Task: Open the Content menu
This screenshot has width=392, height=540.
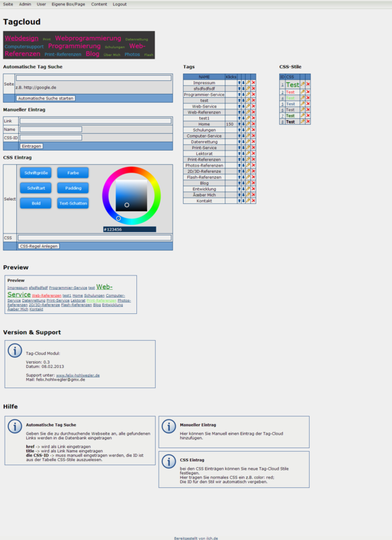Action: 99,4
